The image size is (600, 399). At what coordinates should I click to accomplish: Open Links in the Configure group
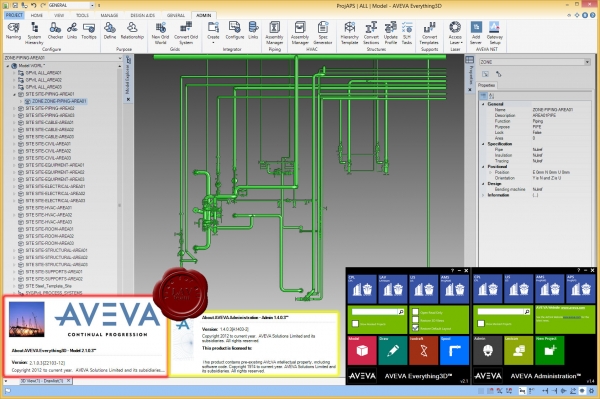[x=72, y=31]
